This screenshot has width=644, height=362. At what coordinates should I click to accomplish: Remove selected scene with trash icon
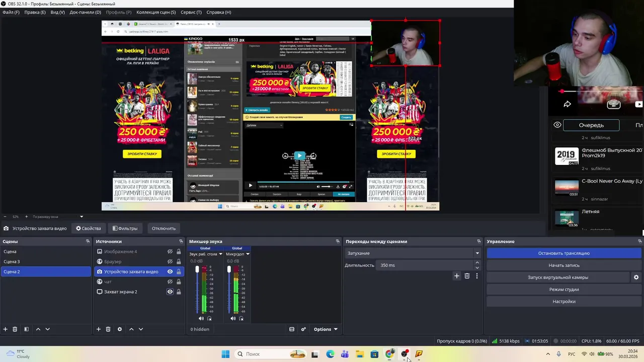tap(15, 329)
